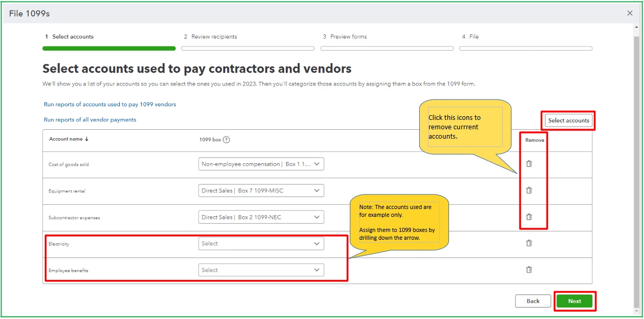Open Subcontractor expenses Box 2 1099-NEC dropdown

point(261,217)
